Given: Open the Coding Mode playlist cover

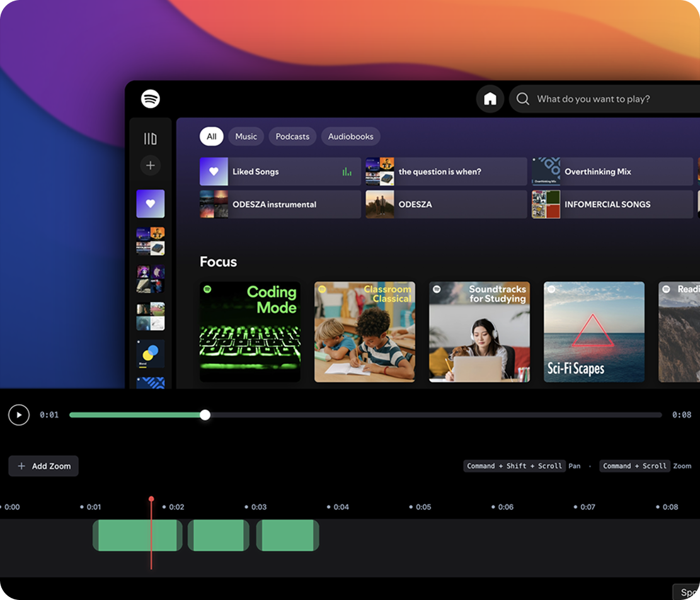Looking at the screenshot, I should click(250, 332).
